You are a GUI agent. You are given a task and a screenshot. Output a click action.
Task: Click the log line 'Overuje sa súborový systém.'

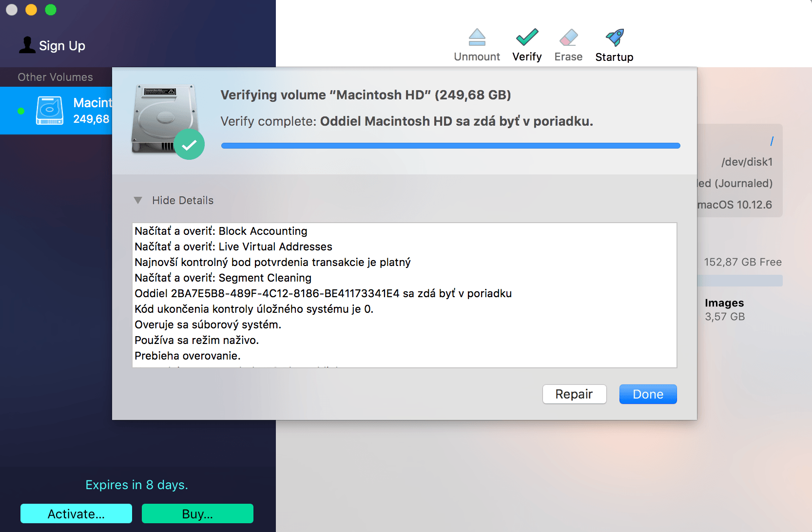208,324
